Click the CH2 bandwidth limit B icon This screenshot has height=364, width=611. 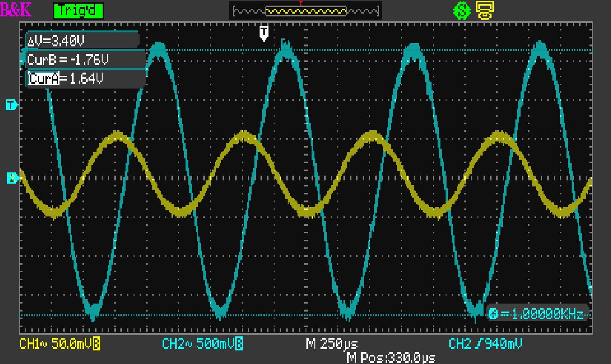click(239, 344)
